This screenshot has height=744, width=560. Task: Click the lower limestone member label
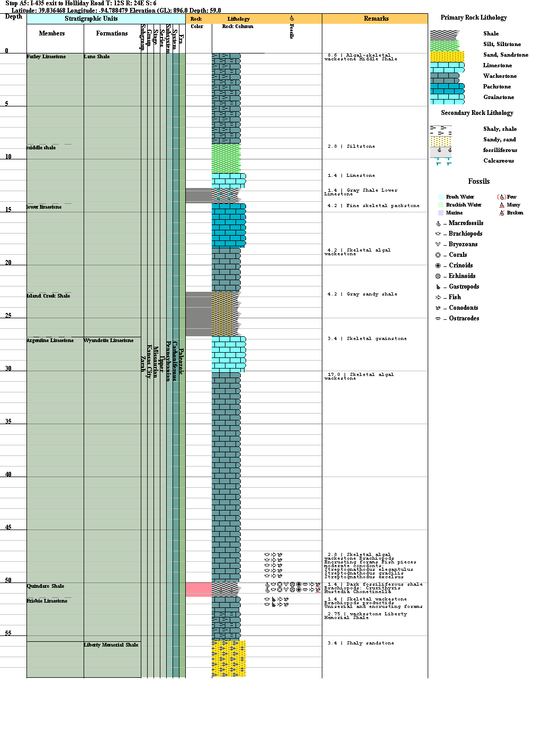pyautogui.click(x=44, y=207)
